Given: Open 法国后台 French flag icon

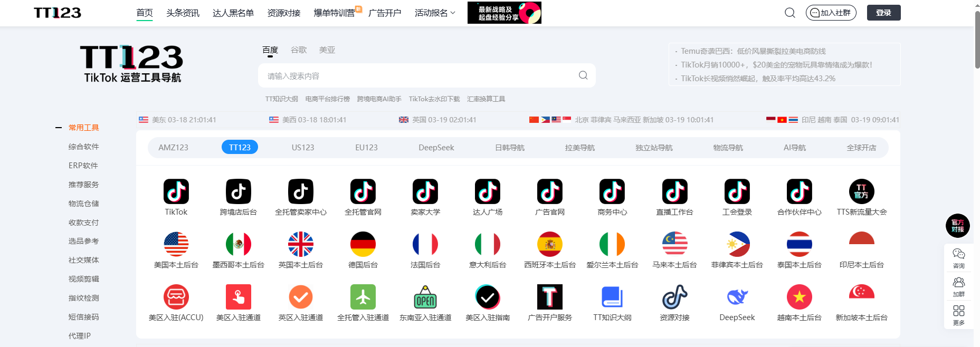Looking at the screenshot, I should [x=425, y=244].
